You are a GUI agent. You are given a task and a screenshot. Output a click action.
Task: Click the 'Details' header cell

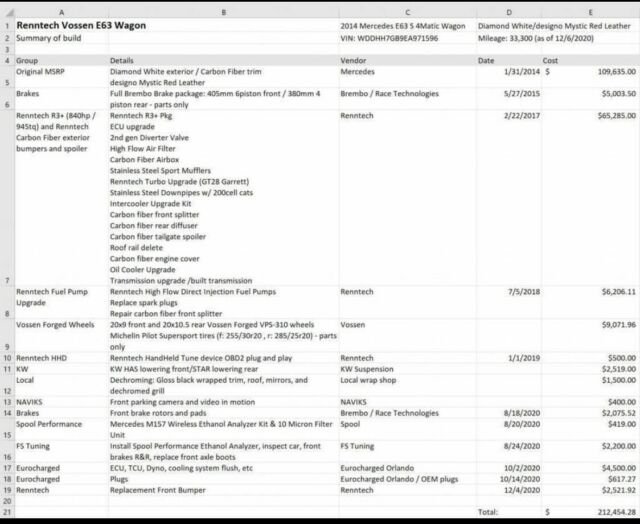pos(224,60)
